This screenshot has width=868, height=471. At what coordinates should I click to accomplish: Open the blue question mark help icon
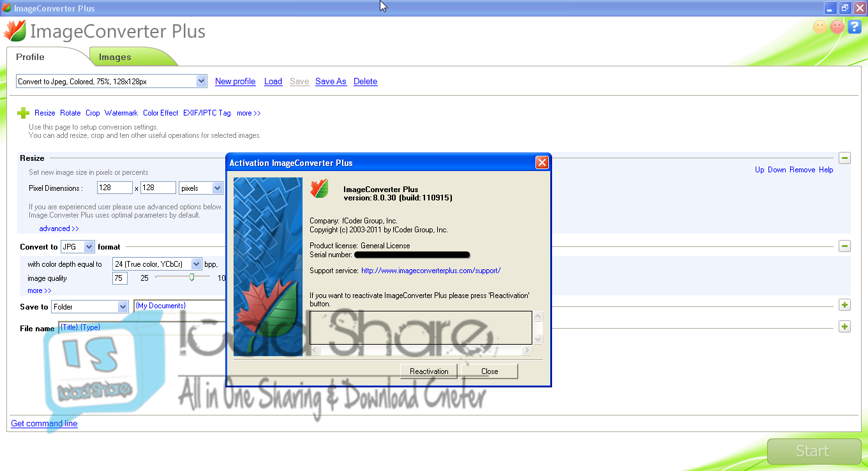[x=855, y=27]
